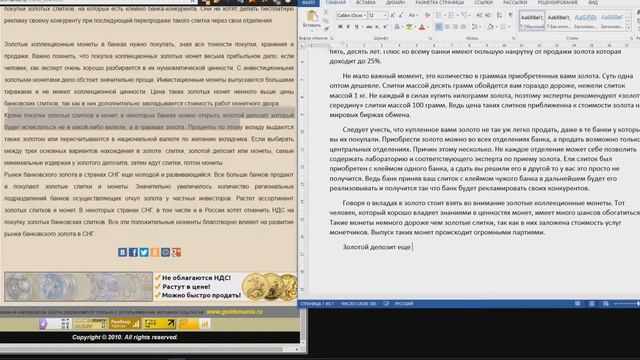Open the font name combo box

351,16
